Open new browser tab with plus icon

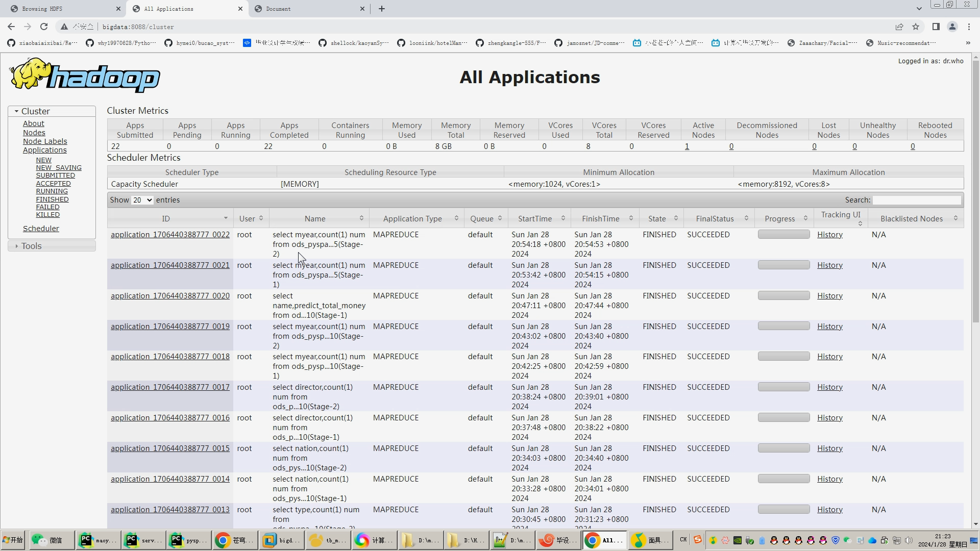point(381,9)
